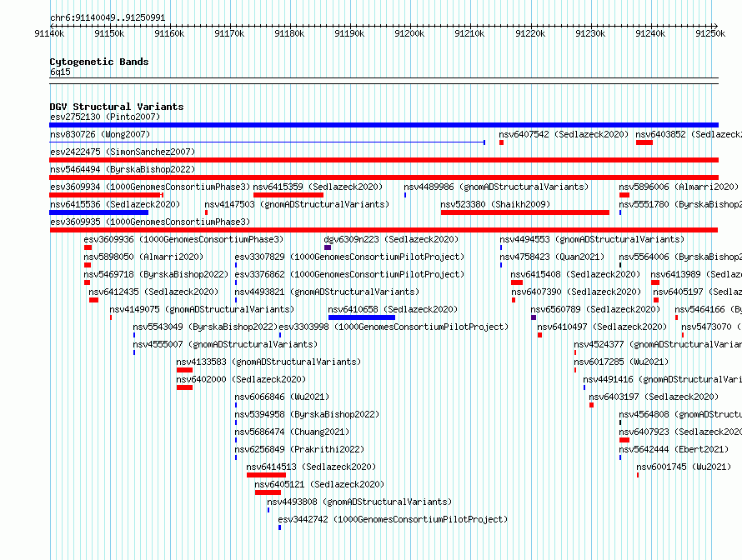Select the red esv2422475 variant bar
The image size is (742, 560).
pyautogui.click(x=384, y=160)
